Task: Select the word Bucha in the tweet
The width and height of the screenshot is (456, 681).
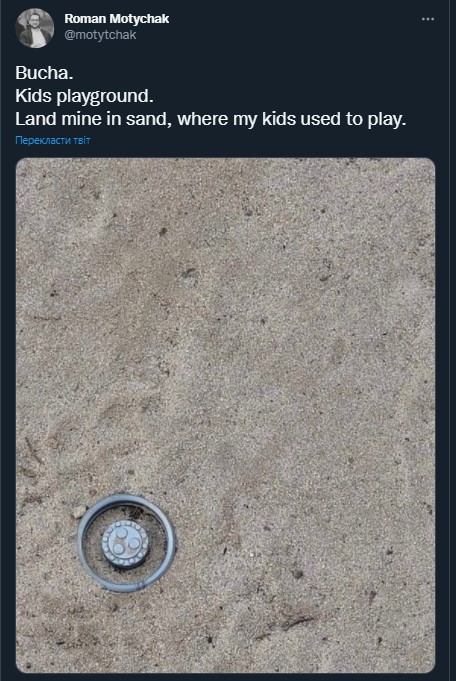Action: (42, 73)
